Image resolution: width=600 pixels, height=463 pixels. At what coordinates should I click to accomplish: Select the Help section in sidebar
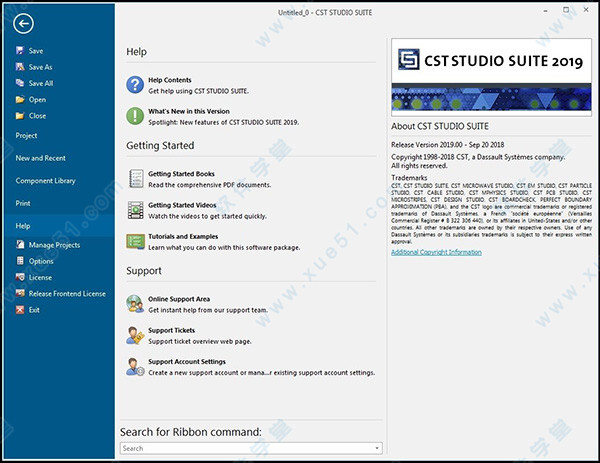click(59, 226)
